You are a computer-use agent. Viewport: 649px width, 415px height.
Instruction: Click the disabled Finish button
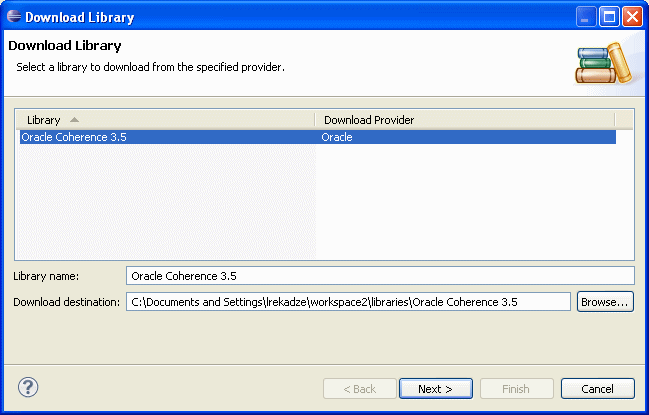pos(516,389)
